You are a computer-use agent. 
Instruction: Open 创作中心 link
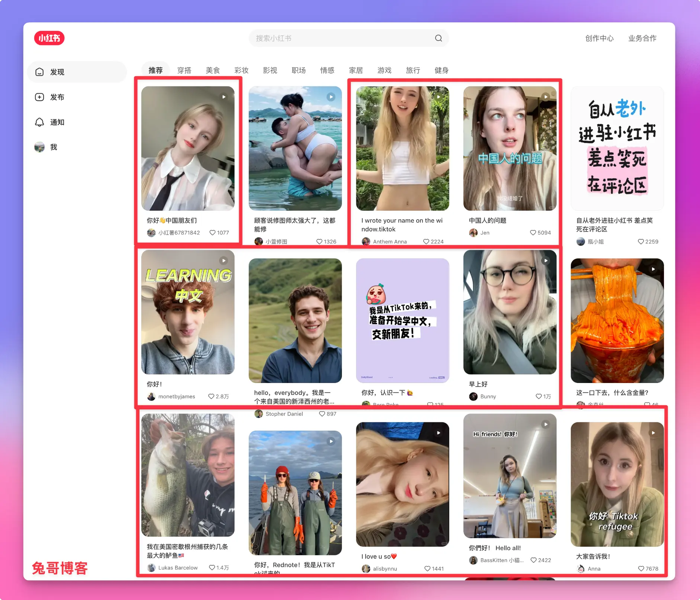pyautogui.click(x=599, y=38)
